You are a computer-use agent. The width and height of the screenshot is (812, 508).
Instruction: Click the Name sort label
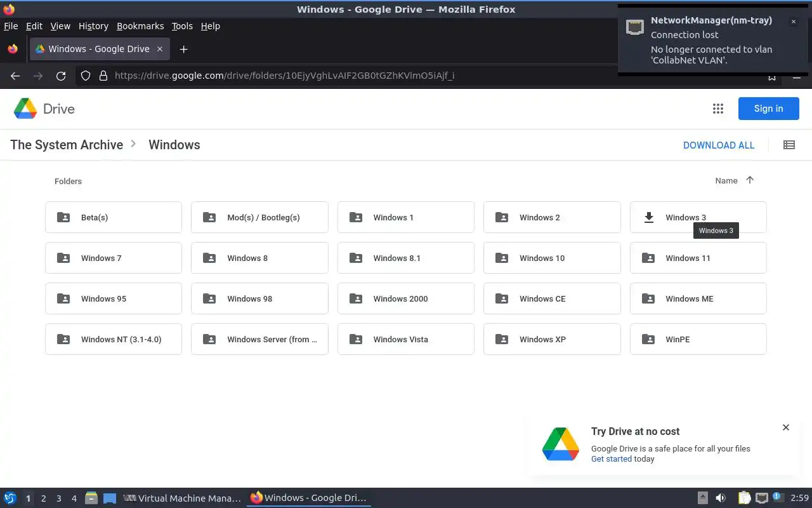726,181
